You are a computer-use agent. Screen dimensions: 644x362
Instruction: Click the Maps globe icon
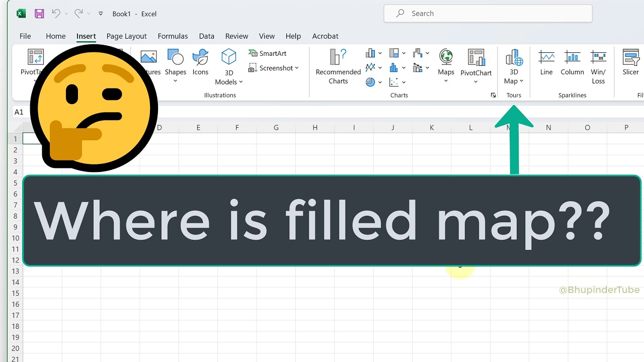(x=446, y=57)
